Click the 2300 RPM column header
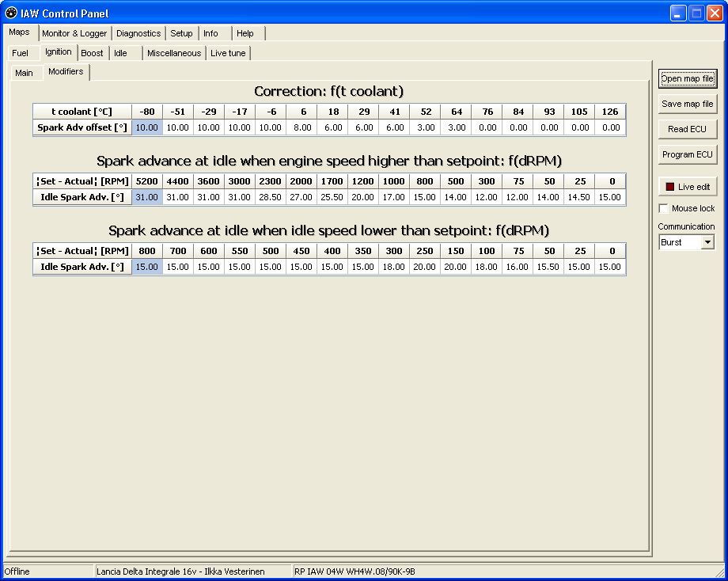Image resolution: width=728 pixels, height=581 pixels. point(271,181)
